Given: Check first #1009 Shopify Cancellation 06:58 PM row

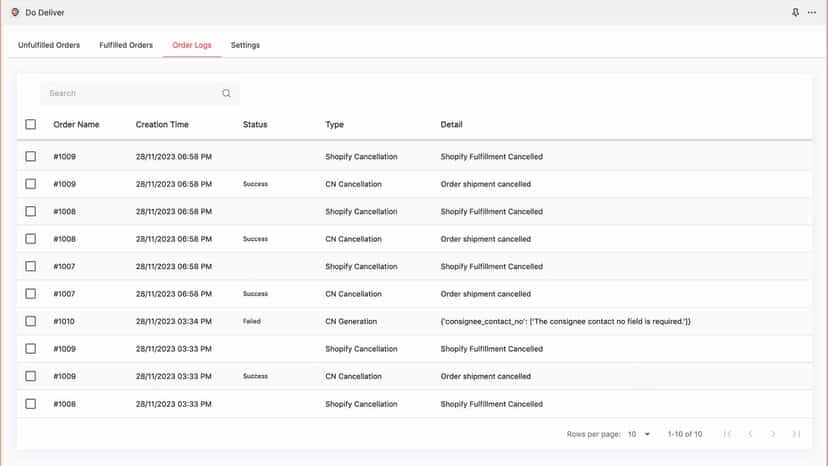Looking at the screenshot, I should click(31, 156).
